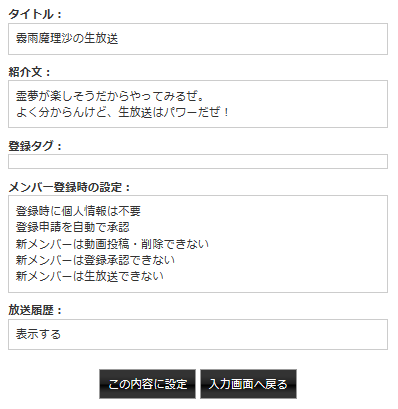Click the line 登録申請を自動で承認

[x=73, y=227]
